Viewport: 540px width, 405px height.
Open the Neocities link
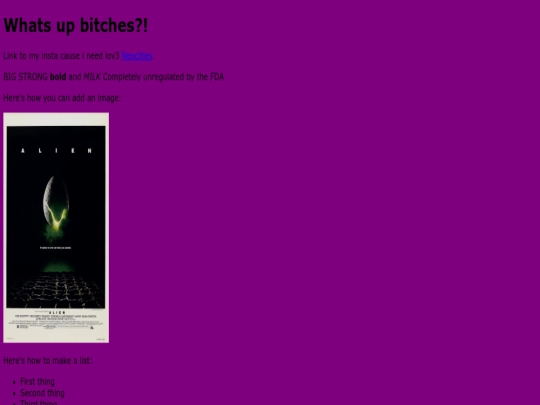tap(137, 56)
